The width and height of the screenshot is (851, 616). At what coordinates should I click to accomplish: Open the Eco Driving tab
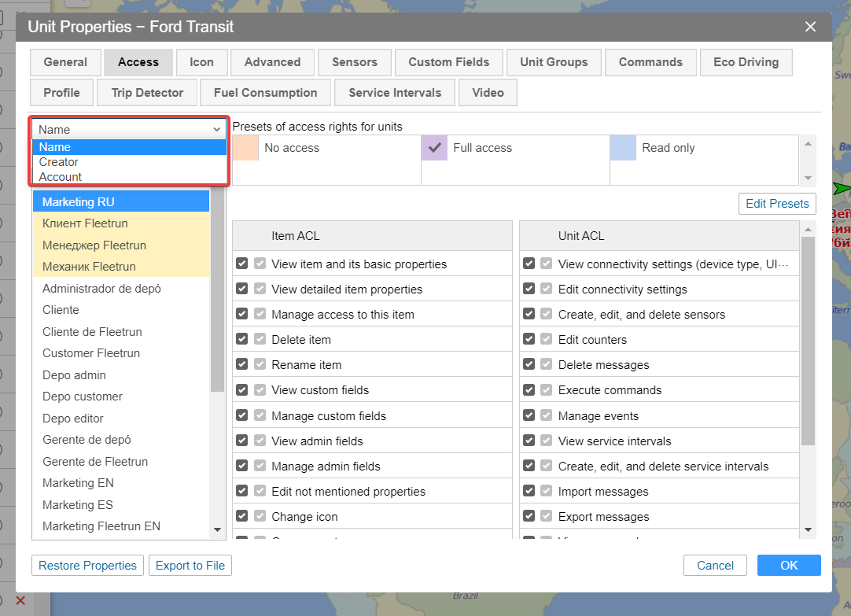[x=746, y=62]
